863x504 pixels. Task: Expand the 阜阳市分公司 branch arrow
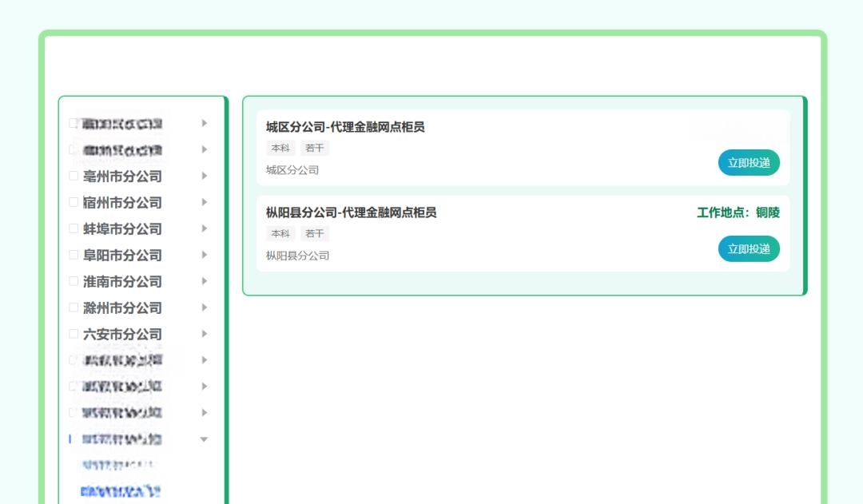(x=205, y=255)
